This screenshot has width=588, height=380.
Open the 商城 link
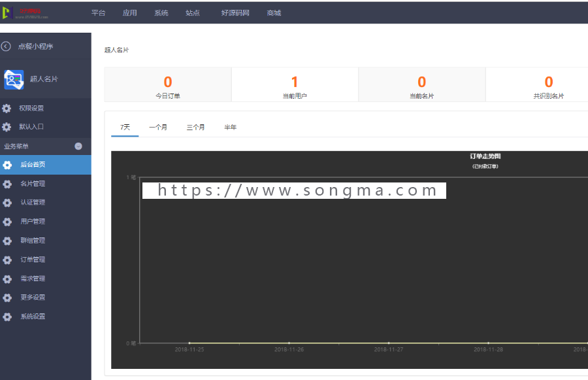(274, 12)
